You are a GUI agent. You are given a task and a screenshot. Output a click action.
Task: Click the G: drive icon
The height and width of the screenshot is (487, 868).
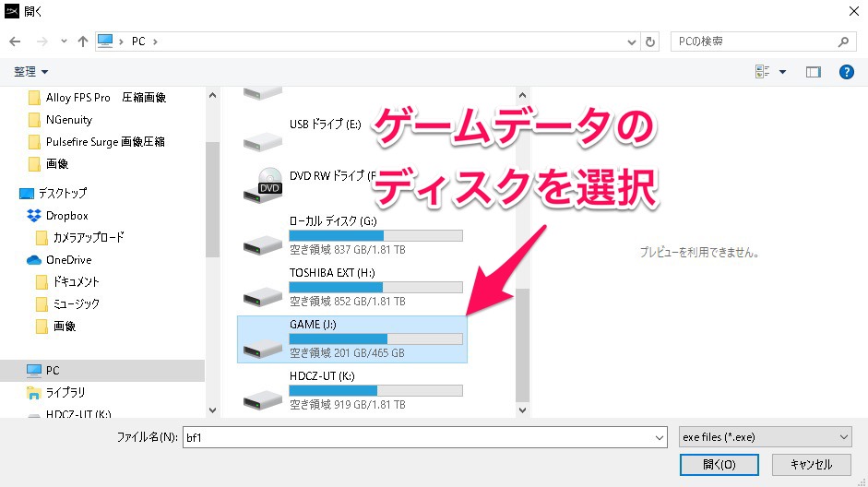click(x=263, y=244)
